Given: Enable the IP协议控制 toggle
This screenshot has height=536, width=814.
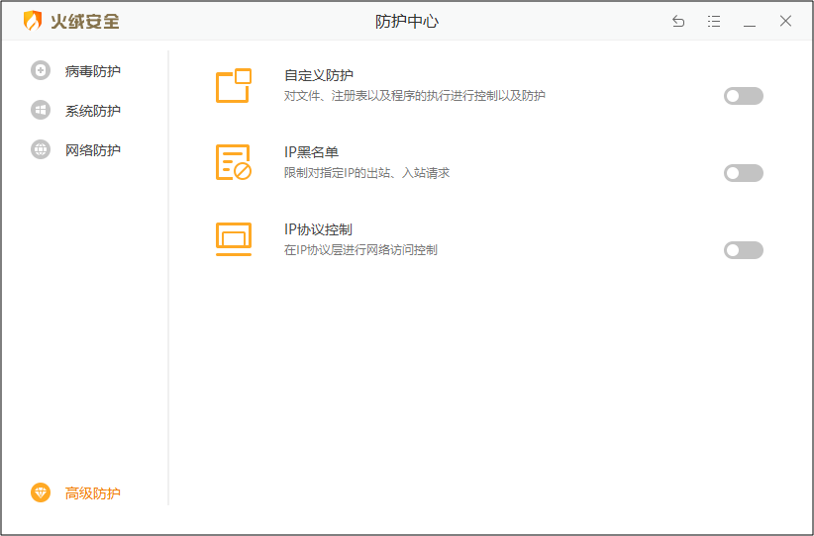Looking at the screenshot, I should click(743, 250).
